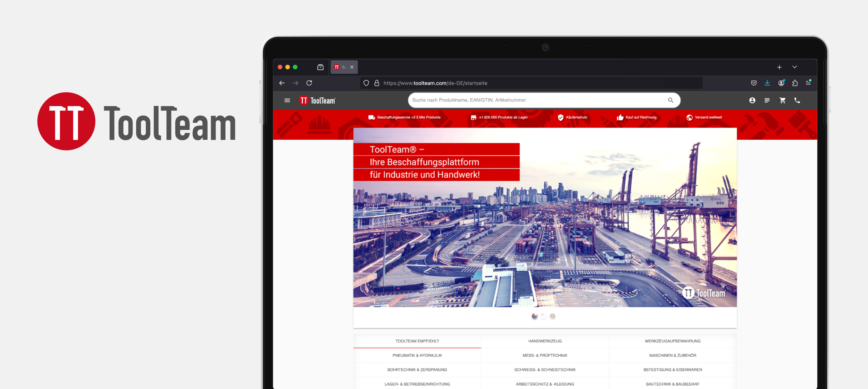
Task: Click into the product search field
Action: click(535, 100)
